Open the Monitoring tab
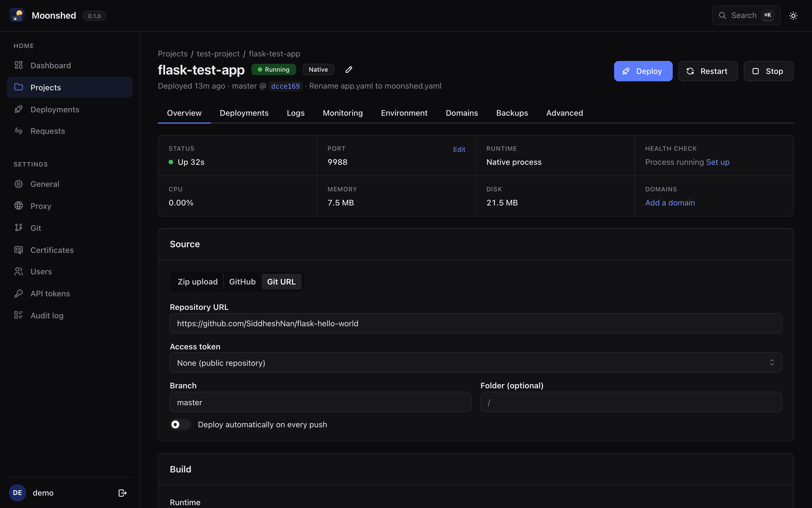This screenshot has width=812, height=508. [x=343, y=113]
